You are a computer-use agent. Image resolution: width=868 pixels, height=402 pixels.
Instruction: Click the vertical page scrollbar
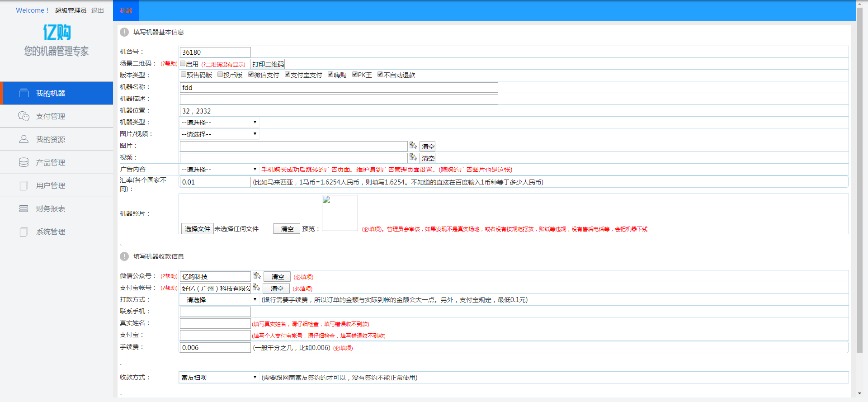tap(859, 181)
